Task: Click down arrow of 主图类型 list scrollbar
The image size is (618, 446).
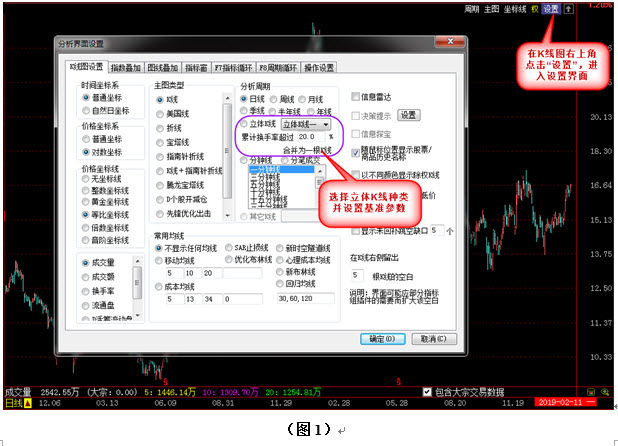Action: click(x=227, y=216)
